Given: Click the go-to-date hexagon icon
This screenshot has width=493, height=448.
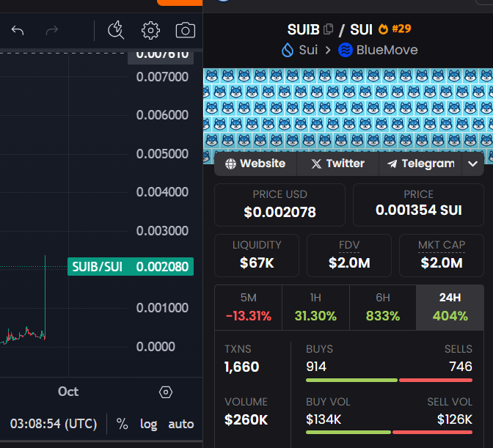Looking at the screenshot, I should click(166, 392).
